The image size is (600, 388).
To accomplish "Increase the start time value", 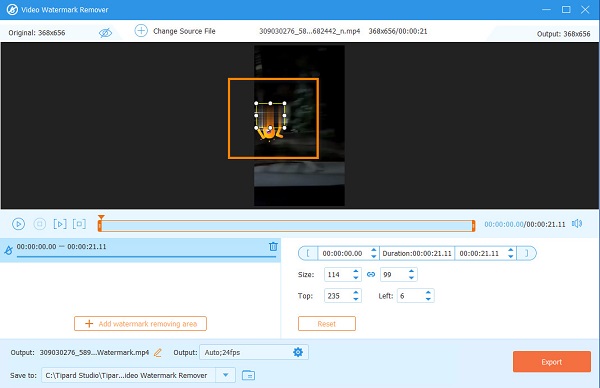I will tap(374, 250).
